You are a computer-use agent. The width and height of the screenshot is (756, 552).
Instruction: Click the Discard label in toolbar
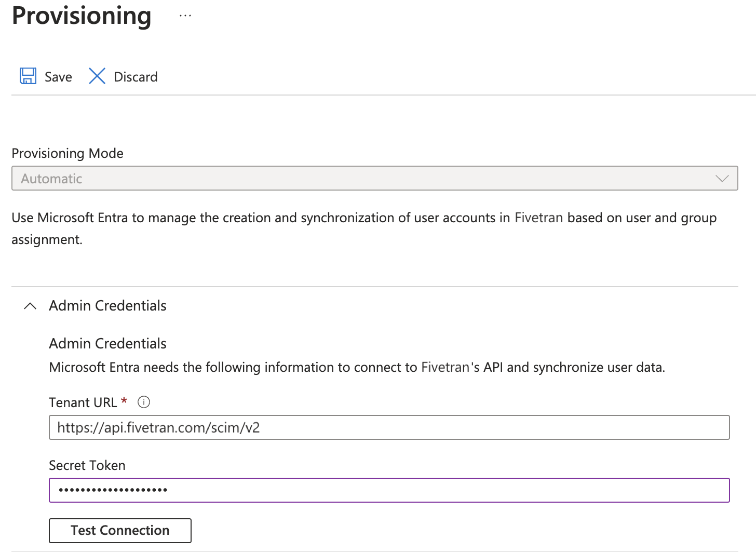click(136, 77)
